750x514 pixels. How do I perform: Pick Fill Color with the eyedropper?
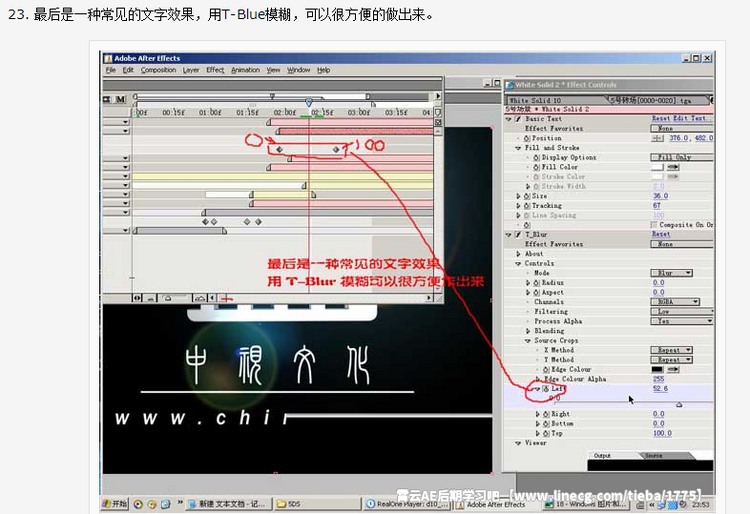coord(673,167)
